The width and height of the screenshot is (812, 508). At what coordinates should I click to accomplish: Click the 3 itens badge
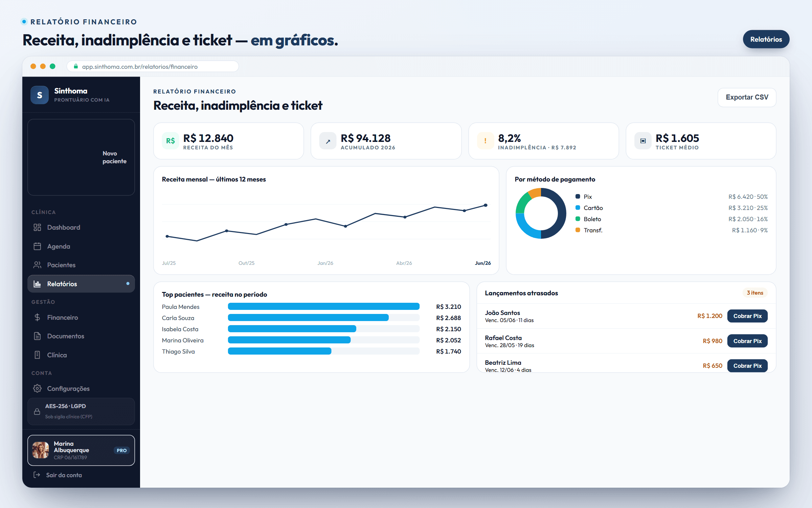(x=755, y=293)
